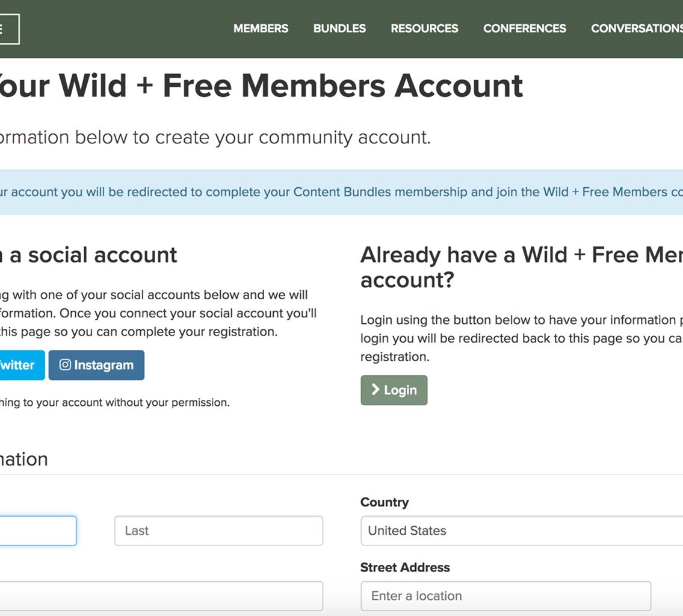The height and width of the screenshot is (616, 683).
Task: Click the chevron arrow on Login
Action: (x=375, y=390)
